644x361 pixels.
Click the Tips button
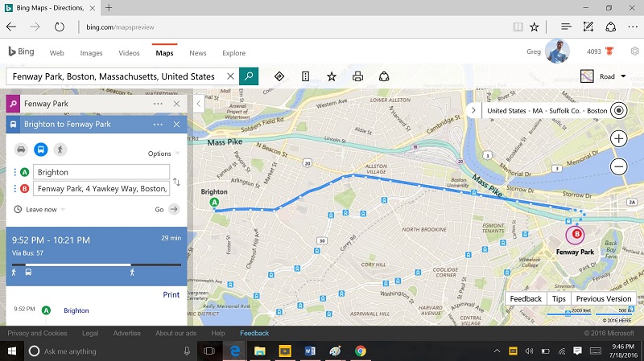click(559, 298)
